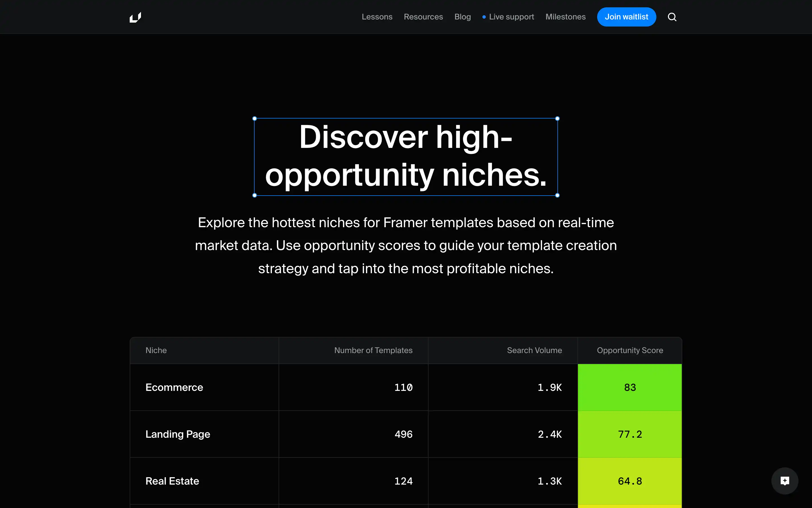Click the score cell 77.2
The width and height of the screenshot is (812, 508).
point(630,434)
